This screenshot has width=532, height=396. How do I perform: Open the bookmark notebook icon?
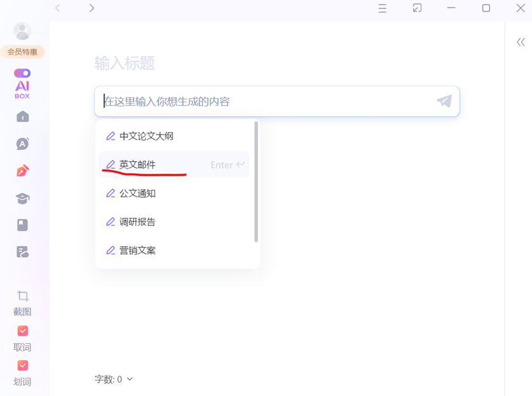pyautogui.click(x=22, y=225)
